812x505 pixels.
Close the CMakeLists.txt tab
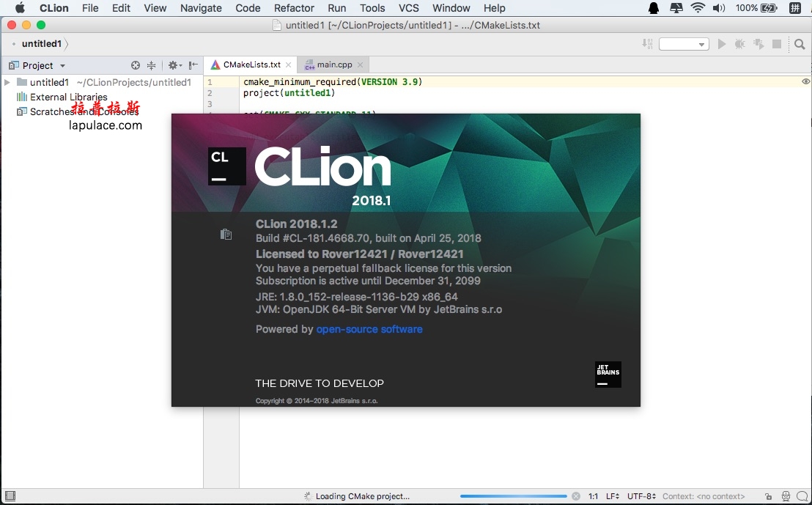coord(289,64)
